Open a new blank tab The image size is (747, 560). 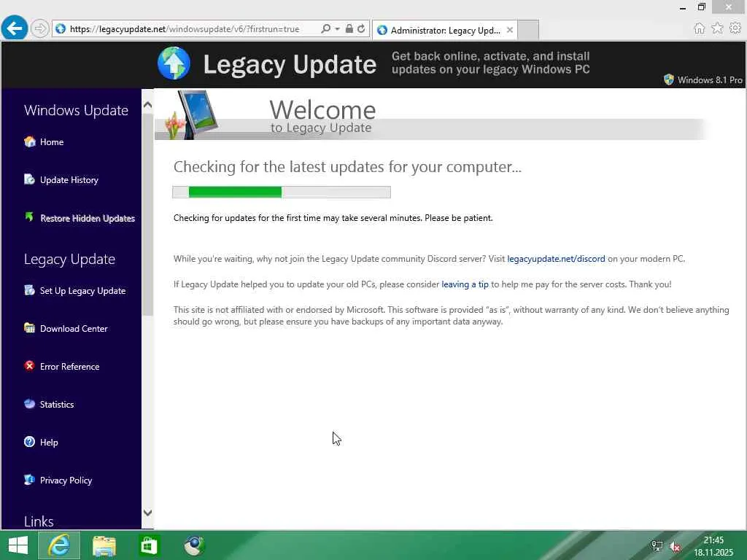(528, 30)
